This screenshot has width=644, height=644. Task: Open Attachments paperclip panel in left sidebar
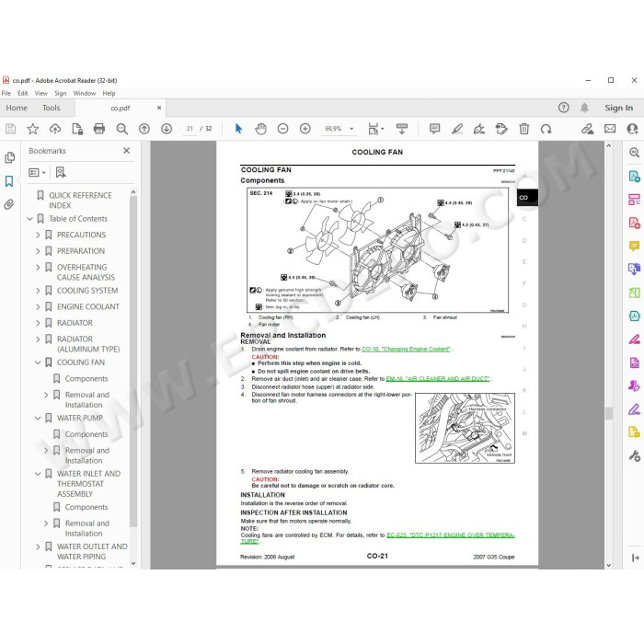pos(9,204)
